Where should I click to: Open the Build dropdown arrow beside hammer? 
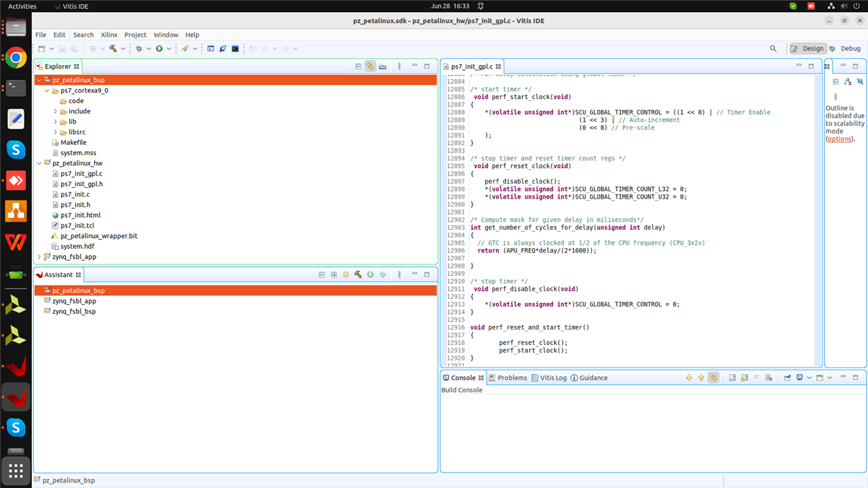click(123, 49)
